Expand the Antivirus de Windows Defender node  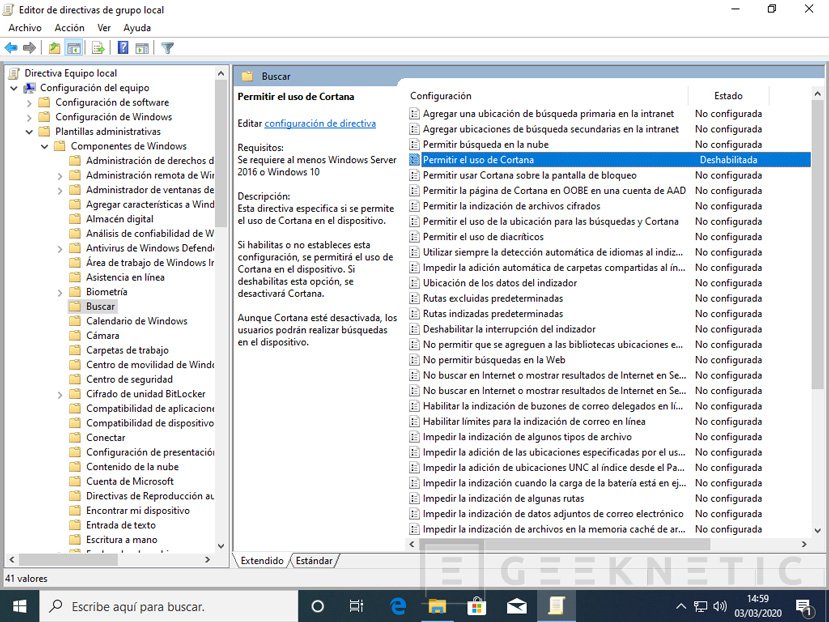coord(60,249)
